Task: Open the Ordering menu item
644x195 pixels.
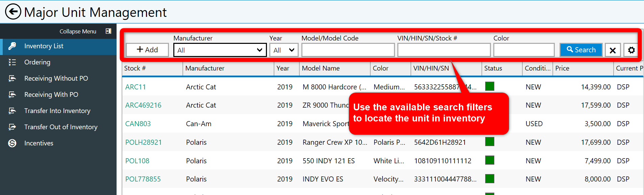Action: pos(58,62)
